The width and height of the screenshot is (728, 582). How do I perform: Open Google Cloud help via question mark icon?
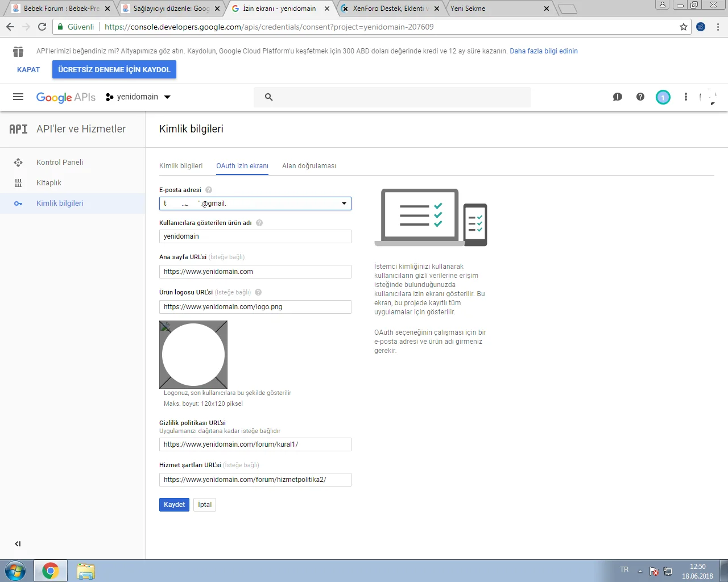pyautogui.click(x=640, y=97)
